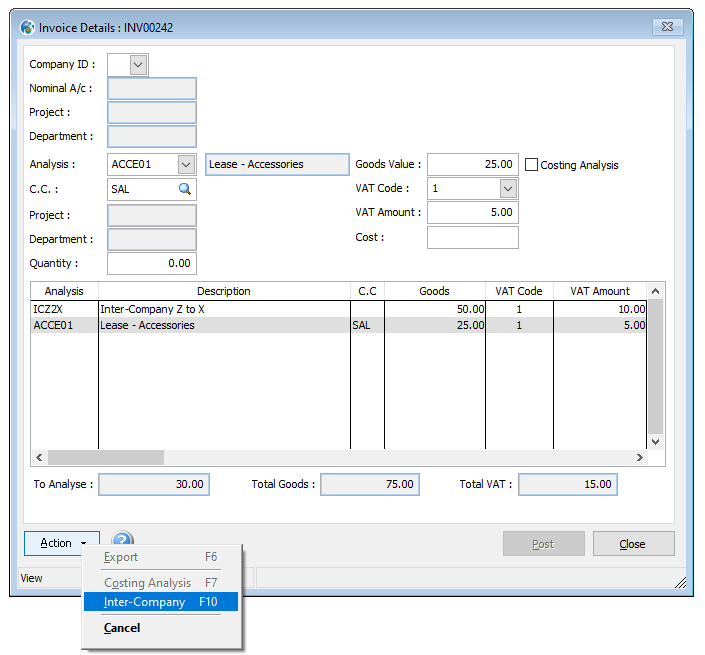This screenshot has height=655, width=705.
Task: Click the grid's scroll right arrow
Action: coord(639,457)
